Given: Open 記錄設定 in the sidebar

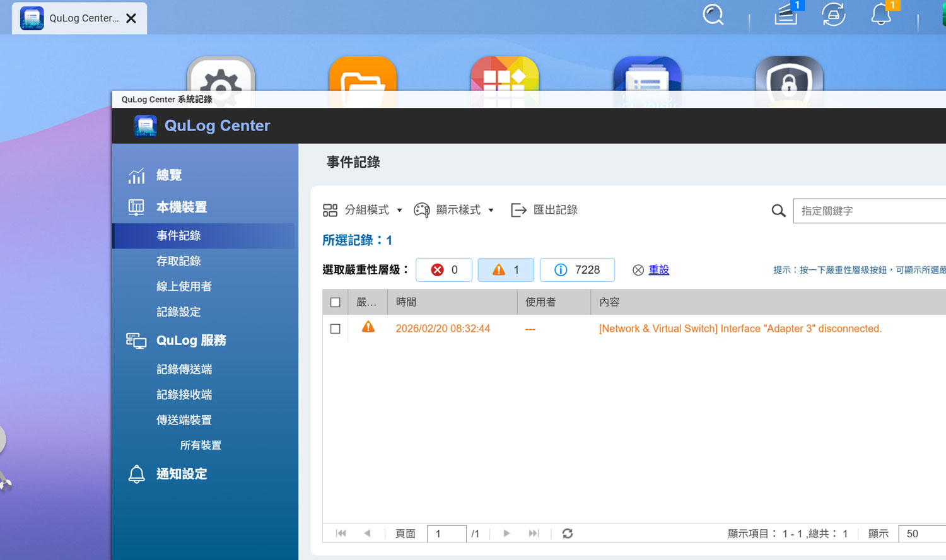Looking at the screenshot, I should (178, 312).
